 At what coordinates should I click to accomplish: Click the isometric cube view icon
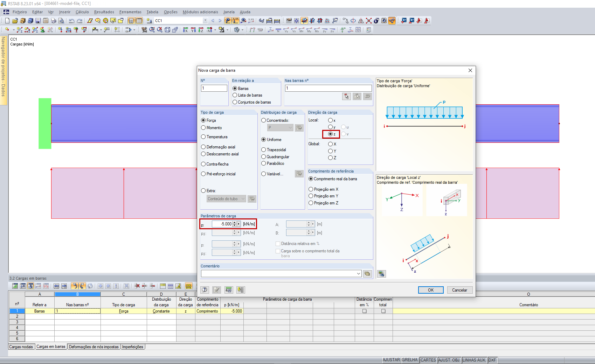(167, 30)
